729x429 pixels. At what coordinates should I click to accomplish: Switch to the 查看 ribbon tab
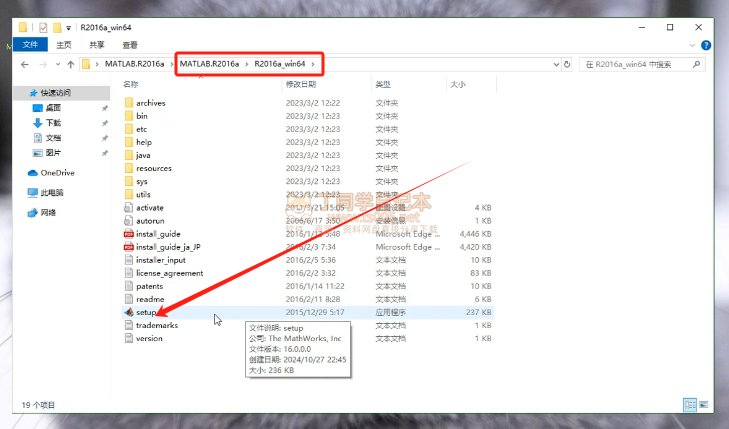point(130,45)
